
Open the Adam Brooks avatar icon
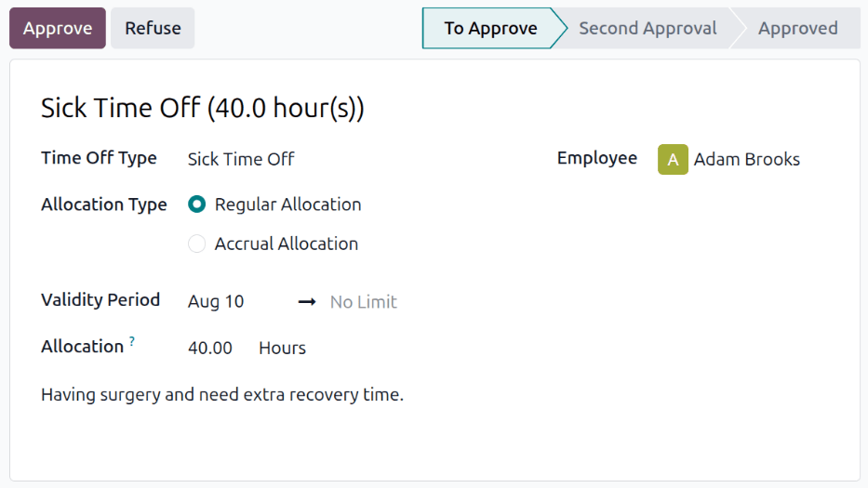(673, 159)
